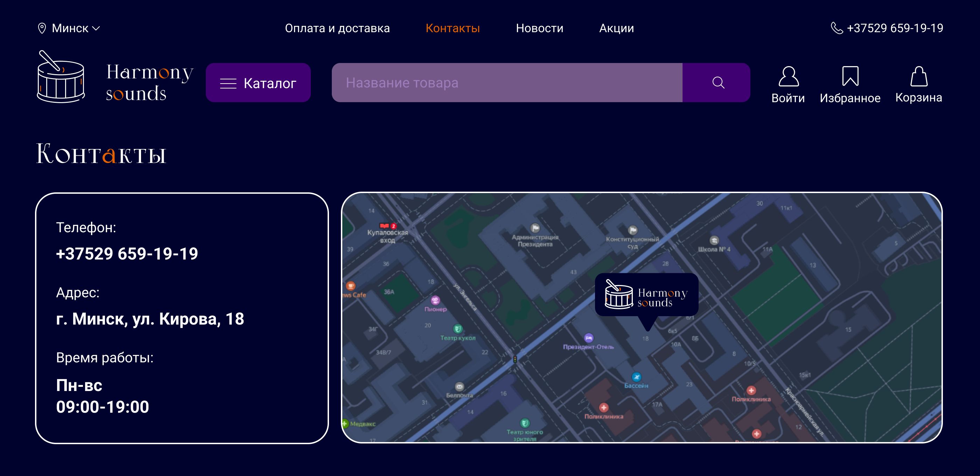Screen dimensions: 980x476
Task: Focus the Название товара search field
Action: pos(507,83)
